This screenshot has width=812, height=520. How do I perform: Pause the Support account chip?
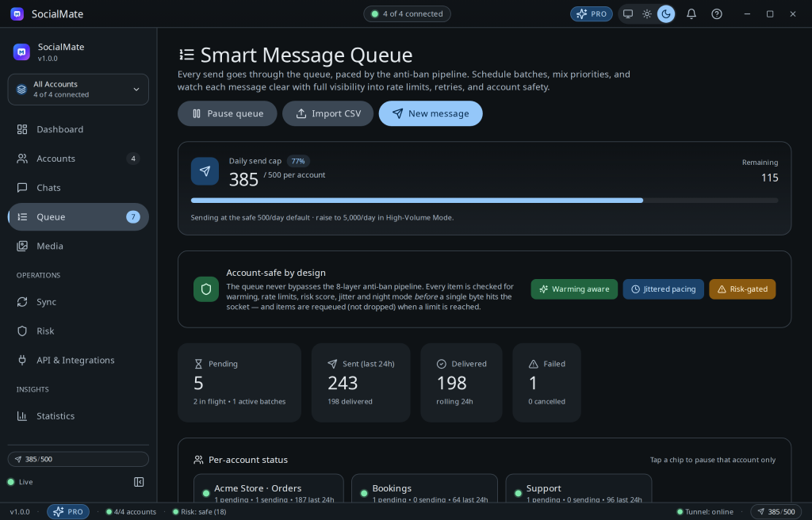pyautogui.click(x=578, y=489)
